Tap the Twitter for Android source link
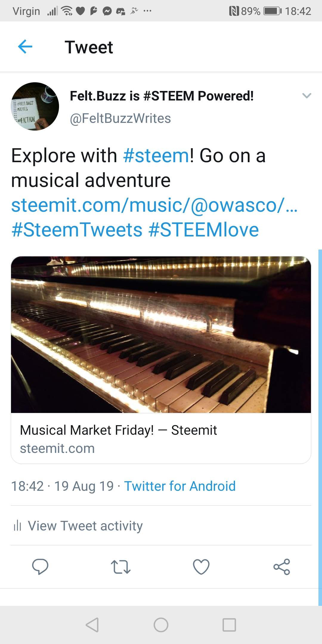Viewport: 322px width, 644px height. pyautogui.click(x=180, y=486)
